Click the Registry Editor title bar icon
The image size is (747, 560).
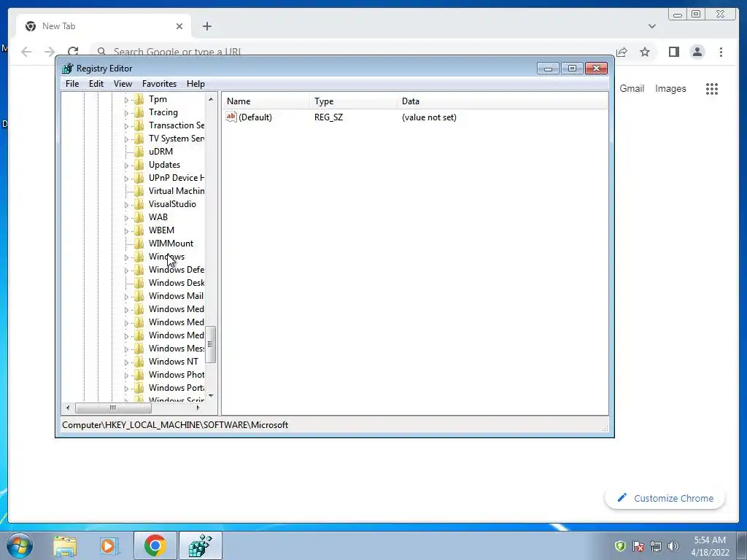pyautogui.click(x=68, y=68)
